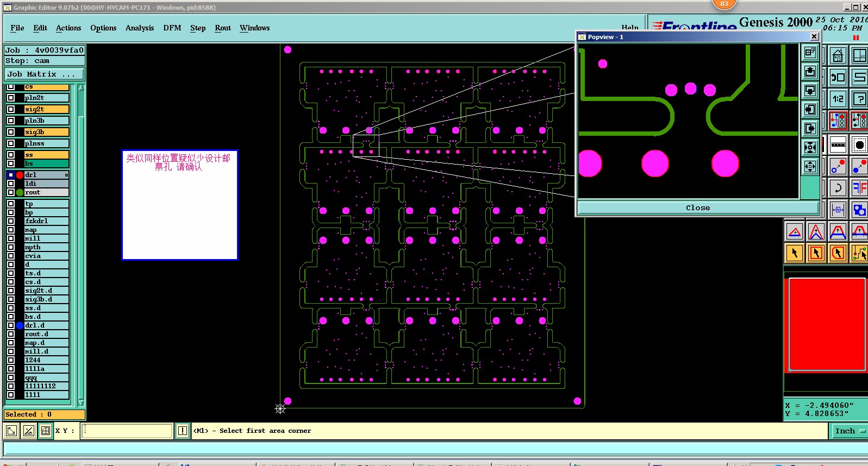
Task: Toggle the sig3b layer checkbox
Action: 11,132
